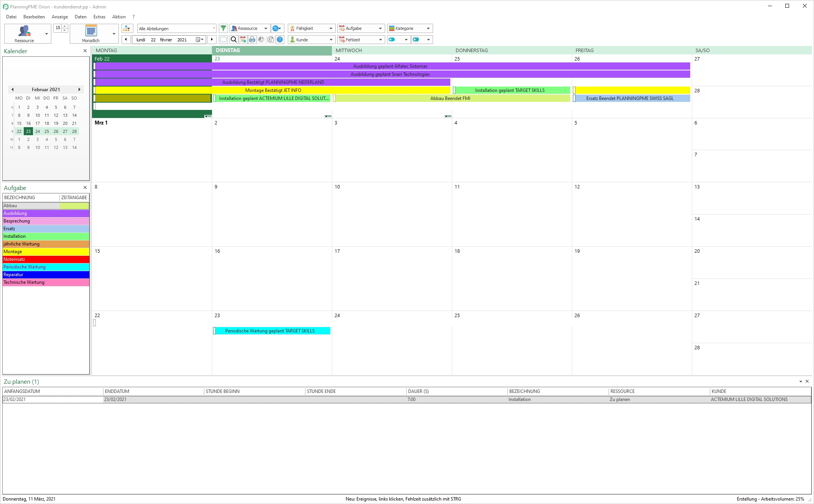The width and height of the screenshot is (814, 504).
Task: Sort by DAUER (S) column header
Action: pos(457,391)
